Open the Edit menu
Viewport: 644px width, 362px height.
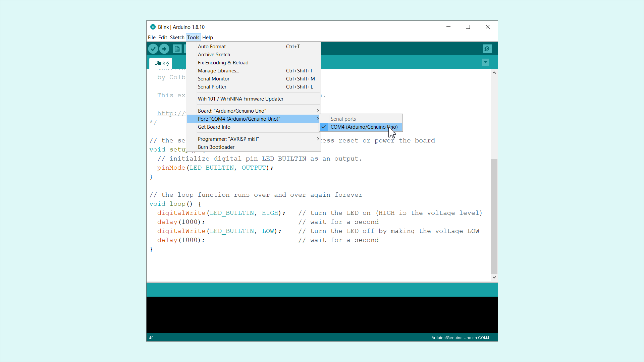click(x=163, y=38)
